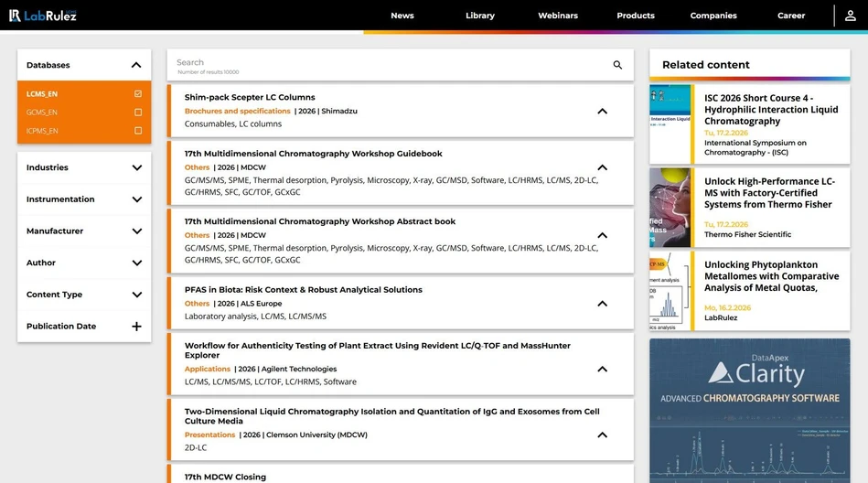Open the Webinars menu
The width and height of the screenshot is (868, 483).
tap(557, 16)
